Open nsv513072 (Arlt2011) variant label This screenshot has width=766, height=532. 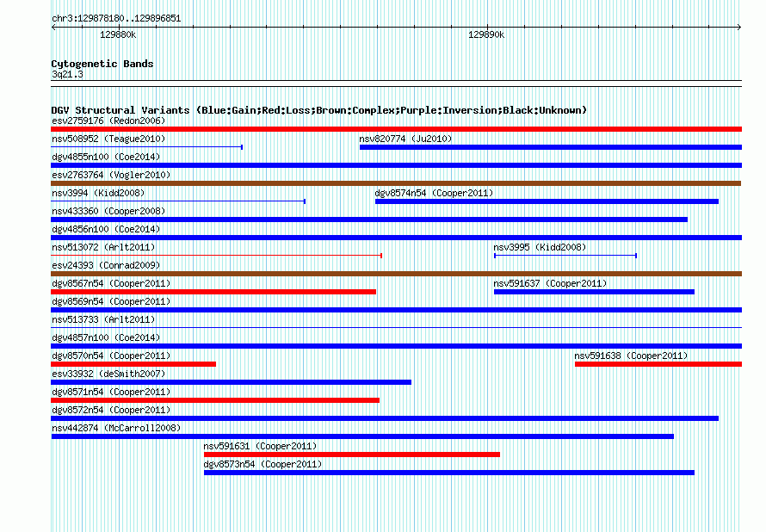point(103,247)
